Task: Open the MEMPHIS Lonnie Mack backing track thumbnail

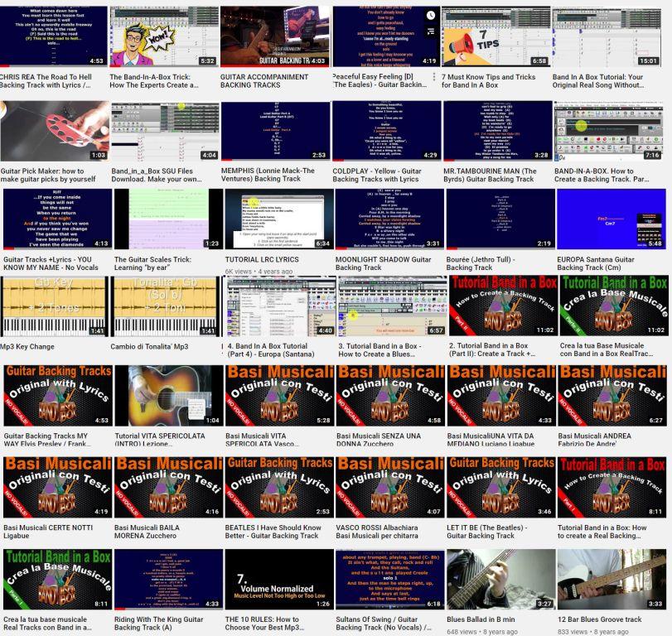Action: point(276,131)
